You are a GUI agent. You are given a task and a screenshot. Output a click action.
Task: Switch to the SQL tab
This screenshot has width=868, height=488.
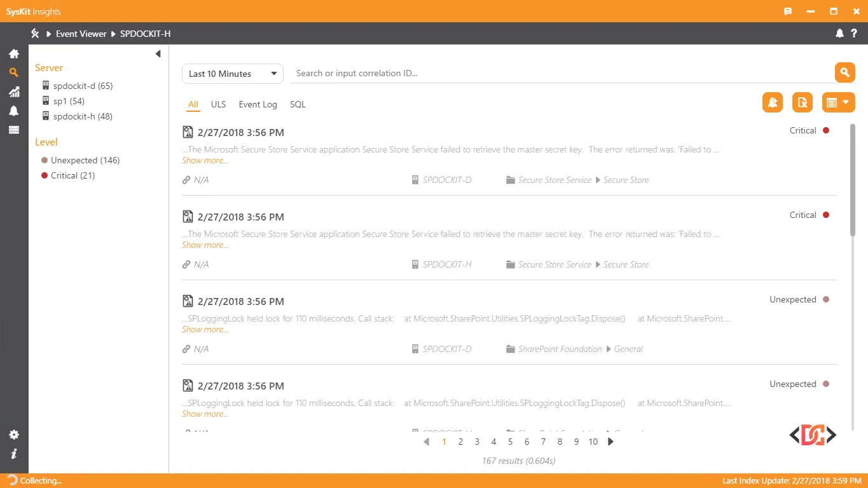pos(298,104)
